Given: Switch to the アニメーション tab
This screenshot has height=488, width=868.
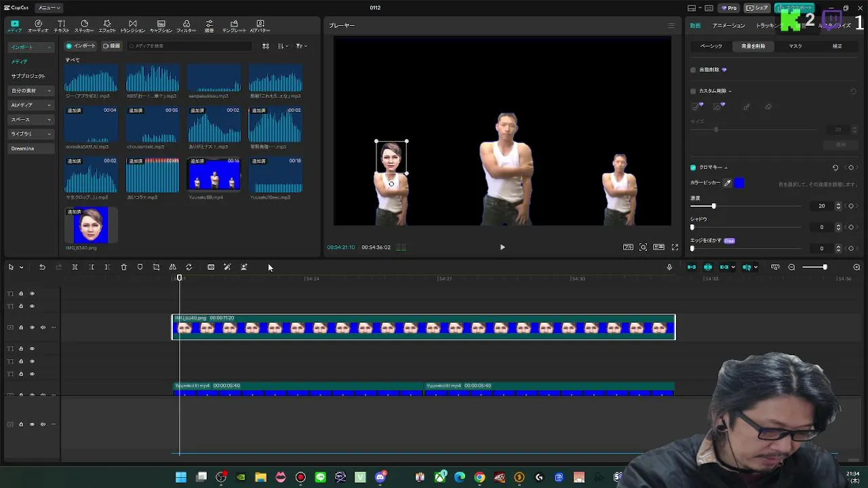Looking at the screenshot, I should pos(728,26).
